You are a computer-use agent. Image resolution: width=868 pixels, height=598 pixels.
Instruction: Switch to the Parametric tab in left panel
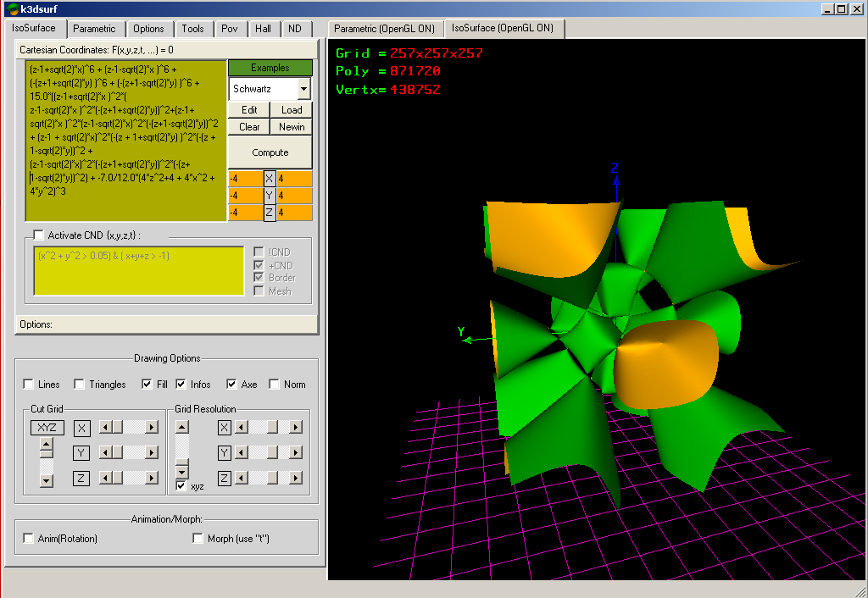pyautogui.click(x=94, y=29)
